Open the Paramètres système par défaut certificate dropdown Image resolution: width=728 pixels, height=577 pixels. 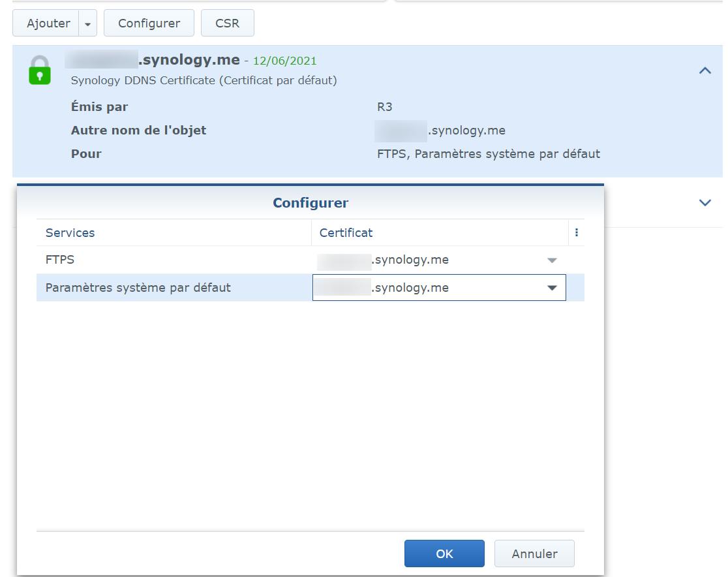[552, 288]
